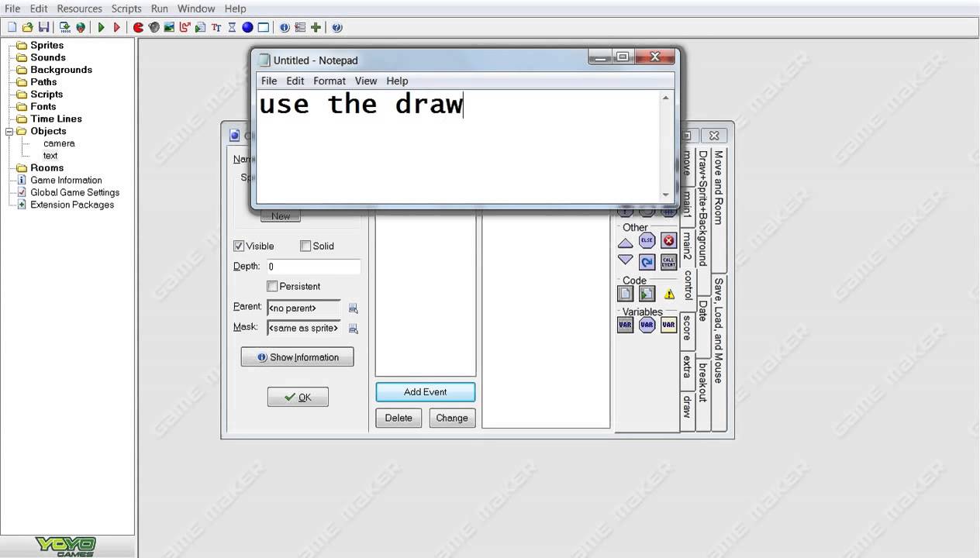Enable the Persistent checkbox
The height and width of the screenshot is (558, 980).
(x=272, y=286)
